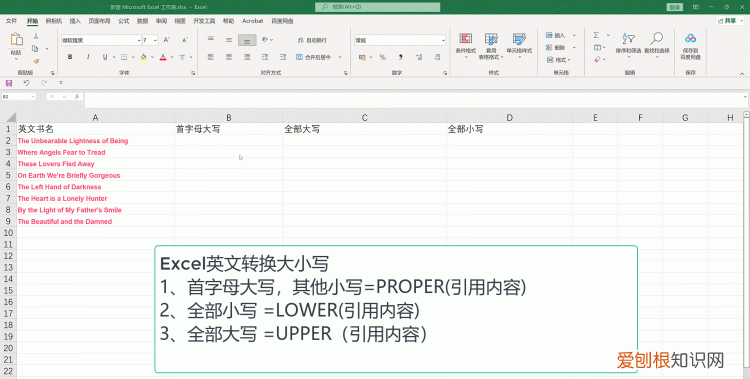Align text left

[210, 57]
